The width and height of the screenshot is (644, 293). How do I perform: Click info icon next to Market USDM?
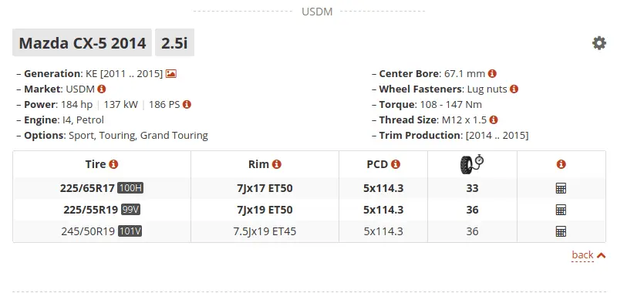(x=102, y=89)
